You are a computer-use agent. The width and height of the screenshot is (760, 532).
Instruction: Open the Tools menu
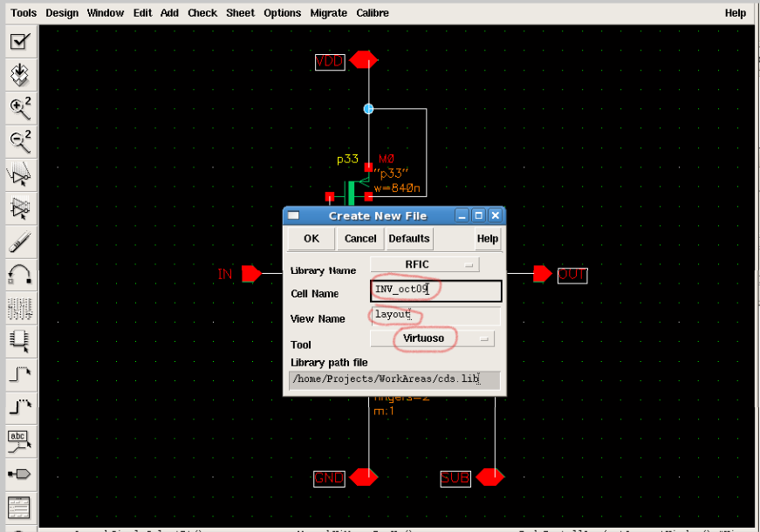(24, 13)
